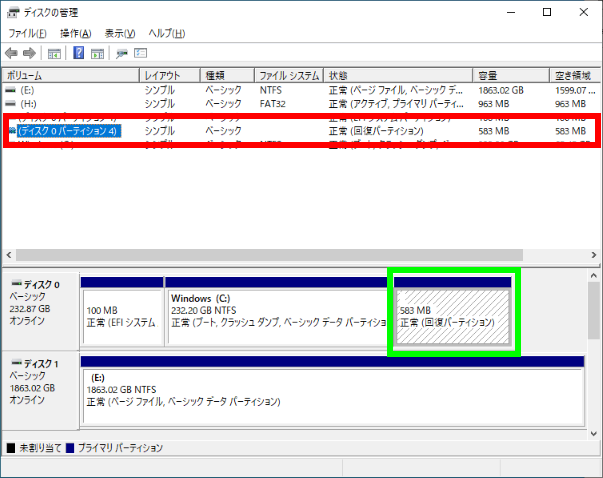The image size is (603, 478).
Task: Click the 1863.02 GB capacity cell in volume list
Action: click(x=501, y=90)
